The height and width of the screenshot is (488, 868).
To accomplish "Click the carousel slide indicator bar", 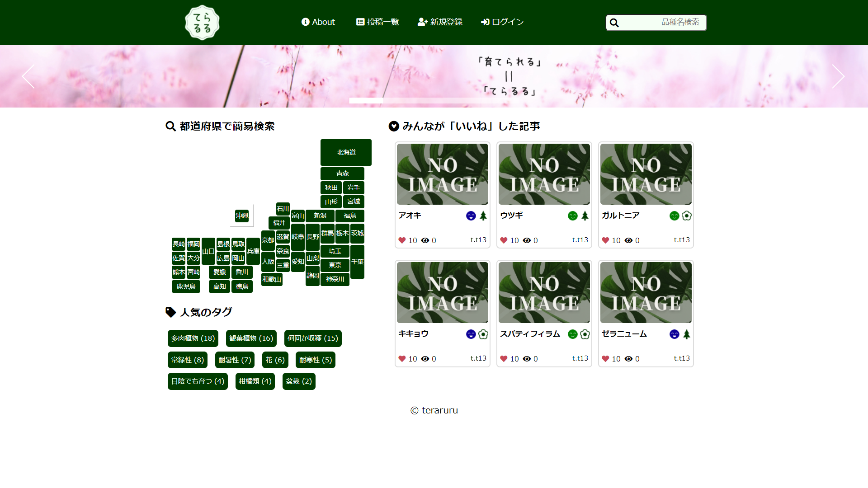I will [366, 100].
